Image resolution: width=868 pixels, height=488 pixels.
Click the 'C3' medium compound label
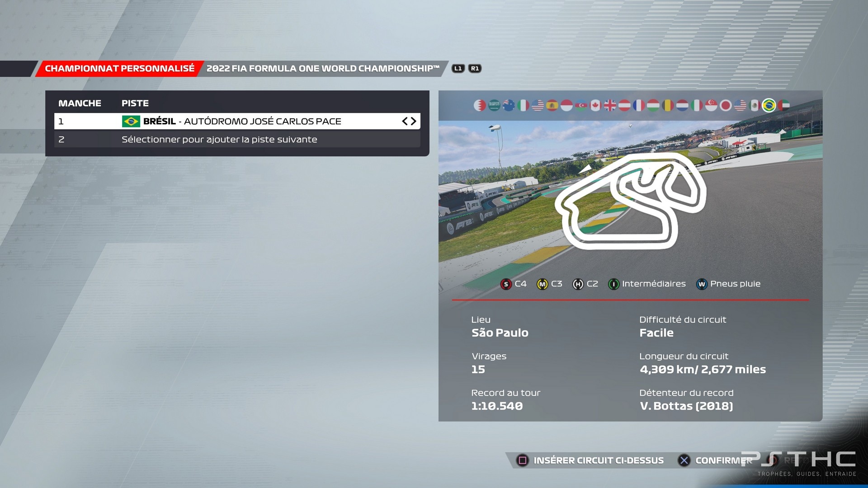click(x=557, y=284)
